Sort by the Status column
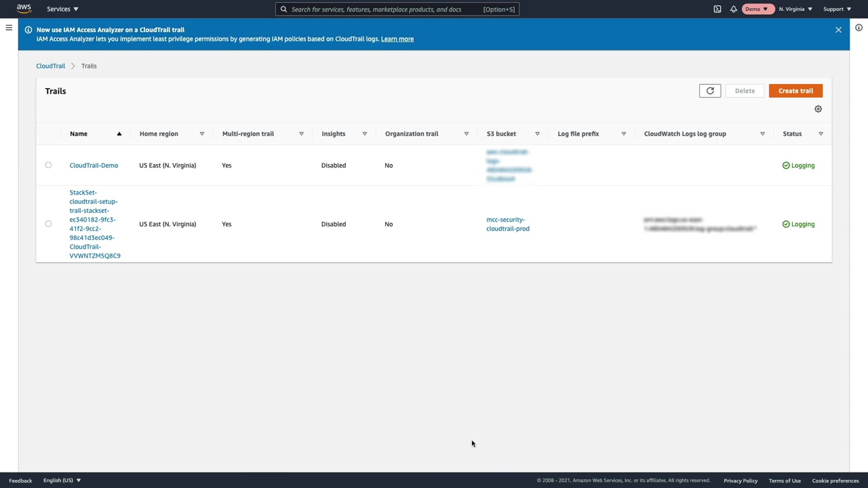Viewport: 868px width, 488px height. [821, 134]
